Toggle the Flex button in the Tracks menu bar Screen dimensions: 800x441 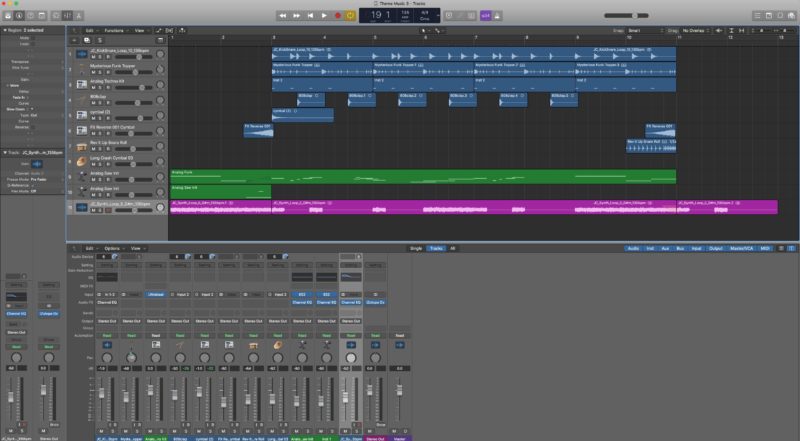pos(169,31)
